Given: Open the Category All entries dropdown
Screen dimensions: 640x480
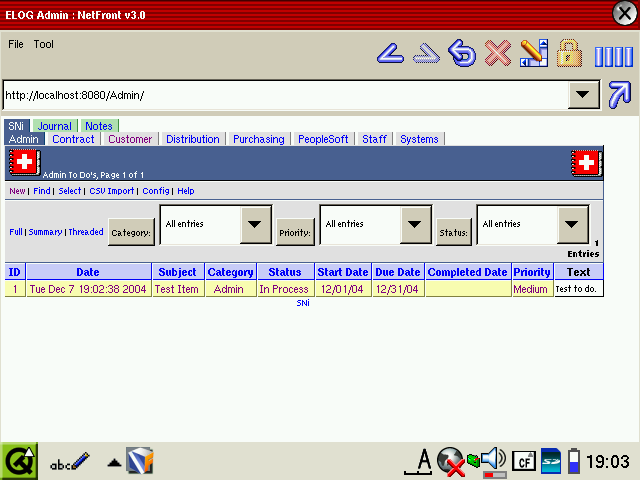Looking at the screenshot, I should [216, 224].
